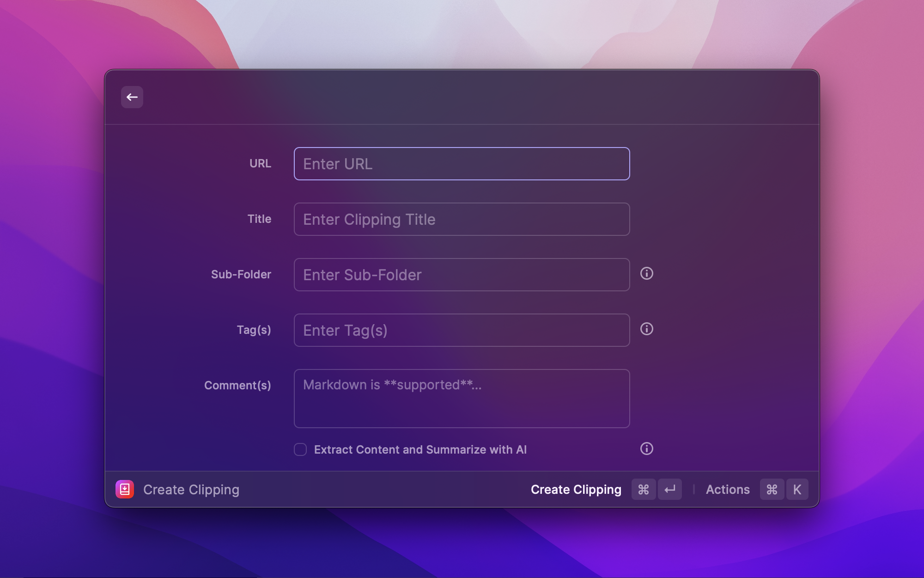Click the info icon next to Sub-Folder

click(x=647, y=274)
